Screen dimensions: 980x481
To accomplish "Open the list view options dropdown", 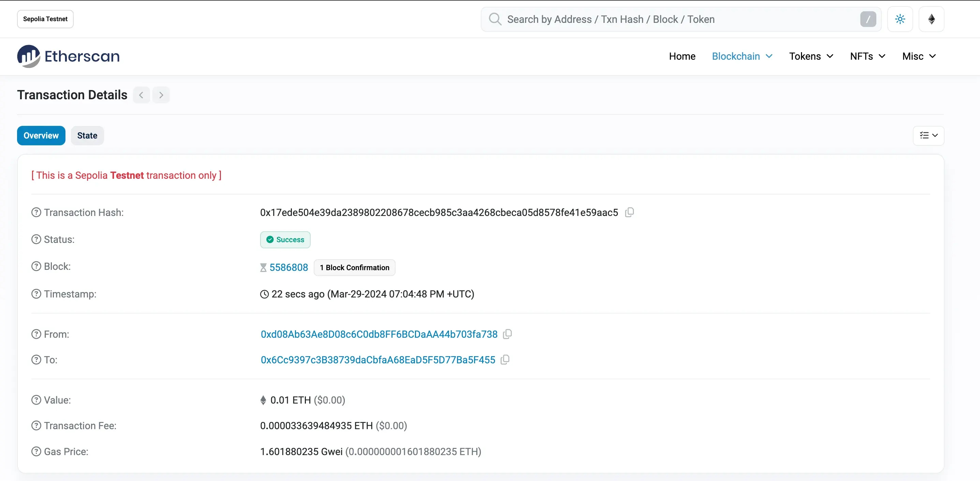I will coord(928,135).
